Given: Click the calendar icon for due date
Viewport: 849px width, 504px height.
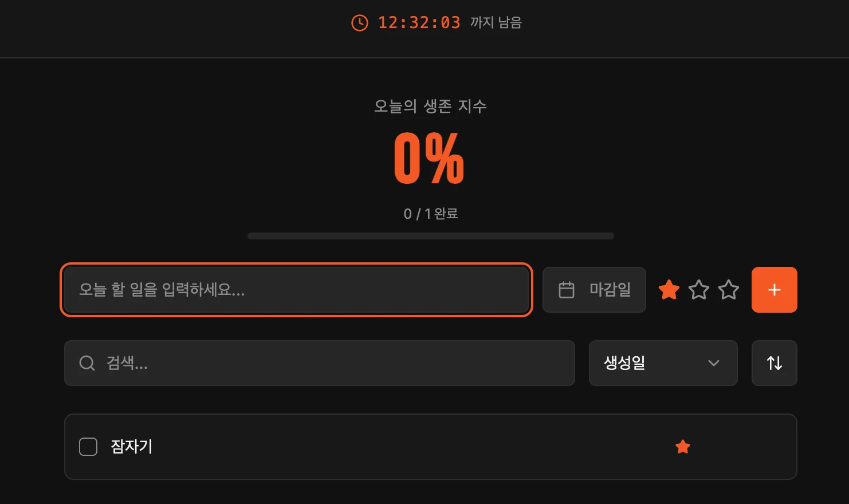Looking at the screenshot, I should point(567,290).
